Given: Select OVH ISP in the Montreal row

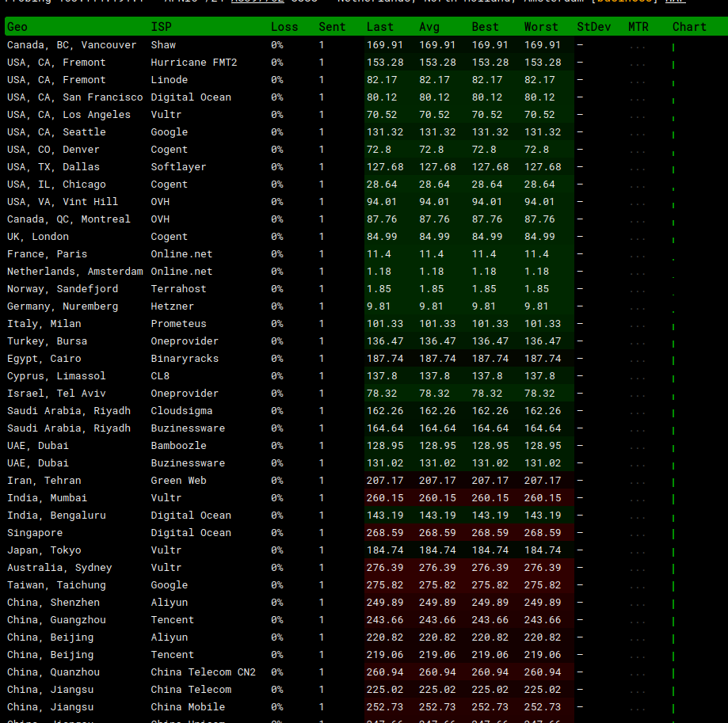Looking at the screenshot, I should click(x=160, y=219).
